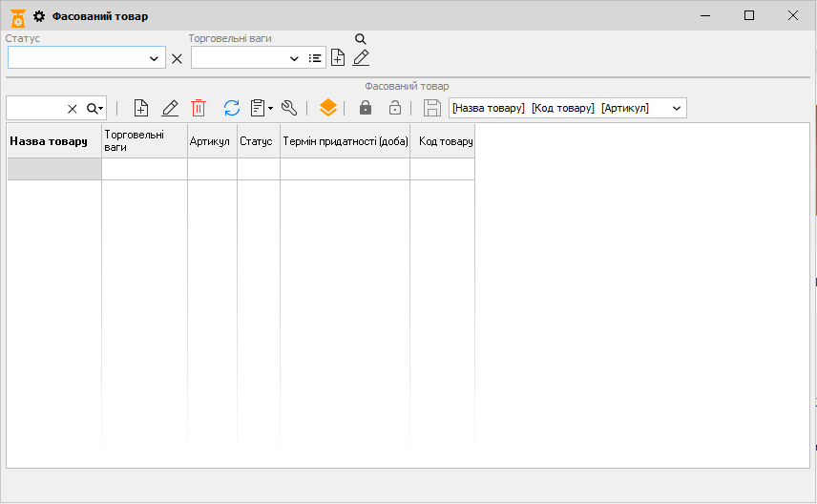Open the search fields dropdown with [Назва товару]

677,108
